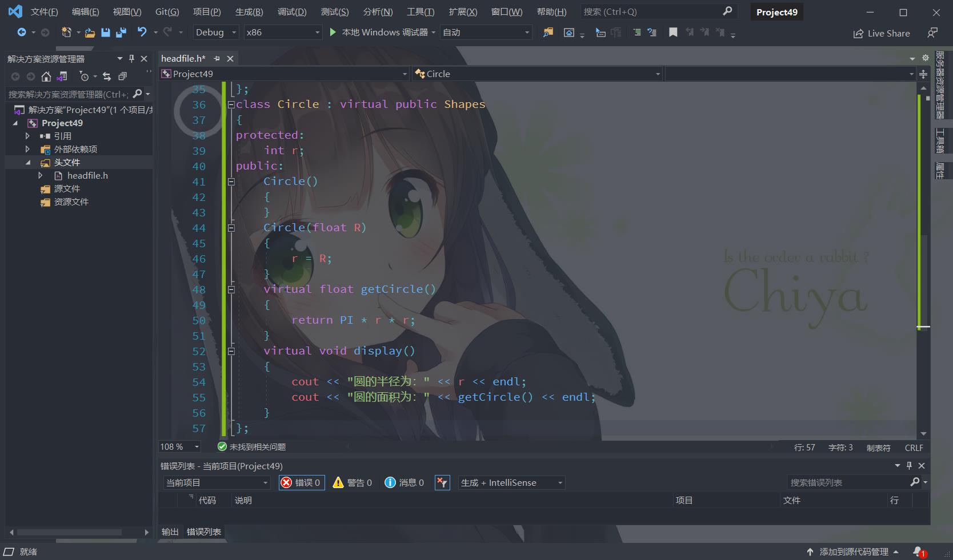953x560 pixels.
Task: Open the Debug configuration dropdown
Action: [216, 33]
